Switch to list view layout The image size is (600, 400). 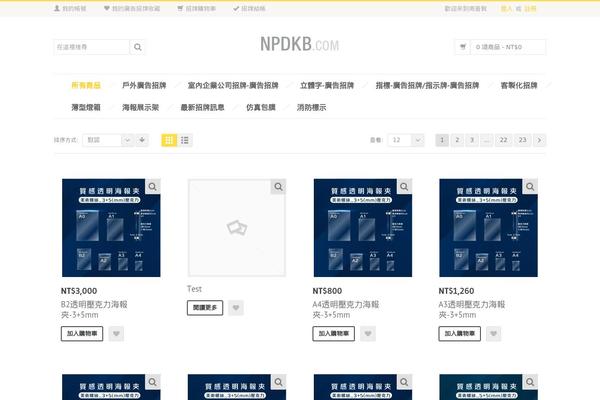pyautogui.click(x=185, y=140)
